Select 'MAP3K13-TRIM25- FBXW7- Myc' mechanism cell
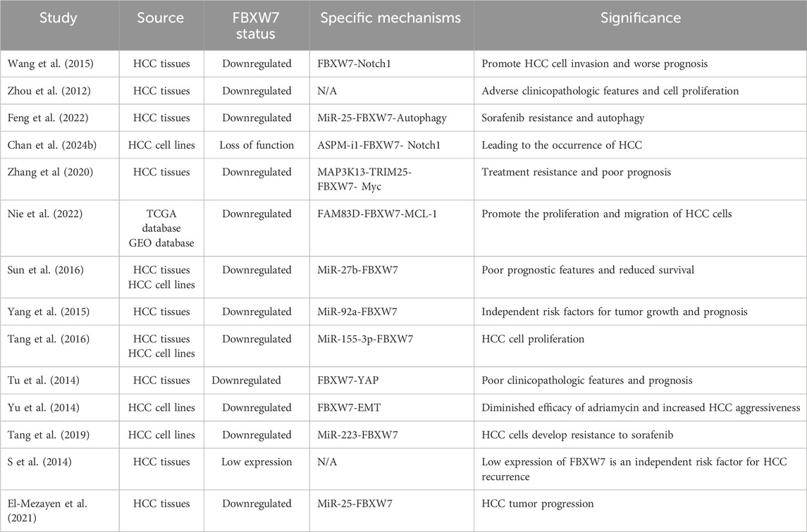 [x=364, y=179]
